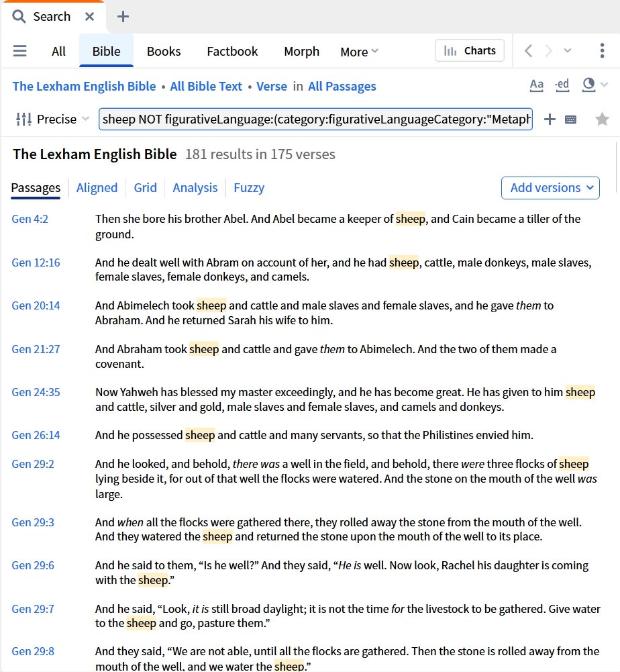This screenshot has height=672, width=620.
Task: Switch to the Grid results view
Action: 145,188
